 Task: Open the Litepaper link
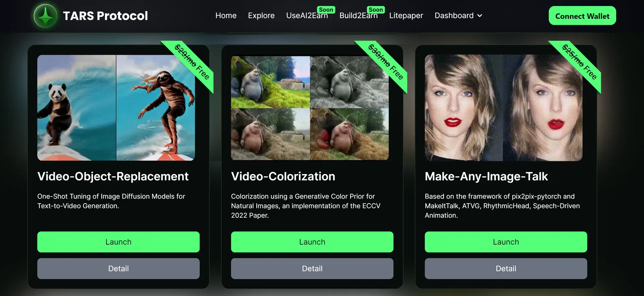point(406,15)
